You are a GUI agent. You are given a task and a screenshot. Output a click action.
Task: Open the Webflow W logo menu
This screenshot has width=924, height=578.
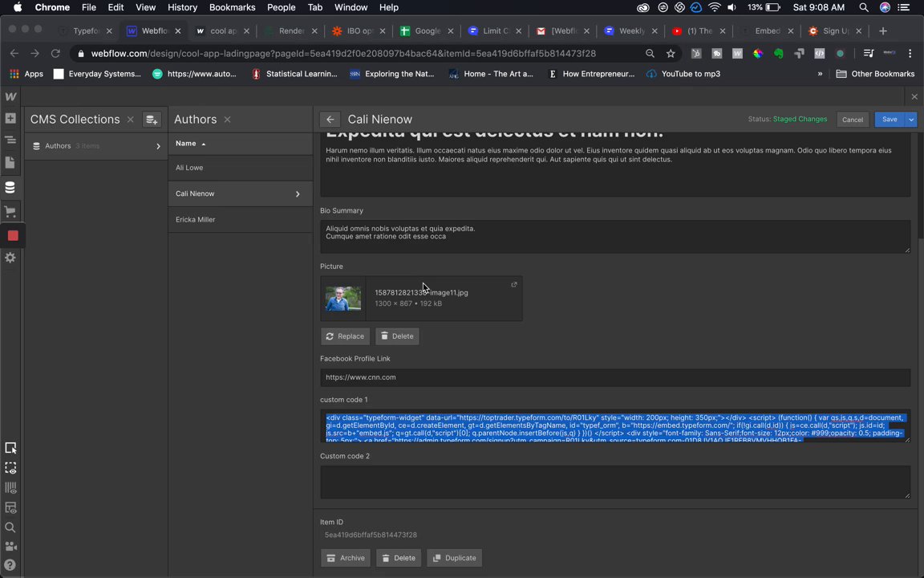click(x=10, y=96)
